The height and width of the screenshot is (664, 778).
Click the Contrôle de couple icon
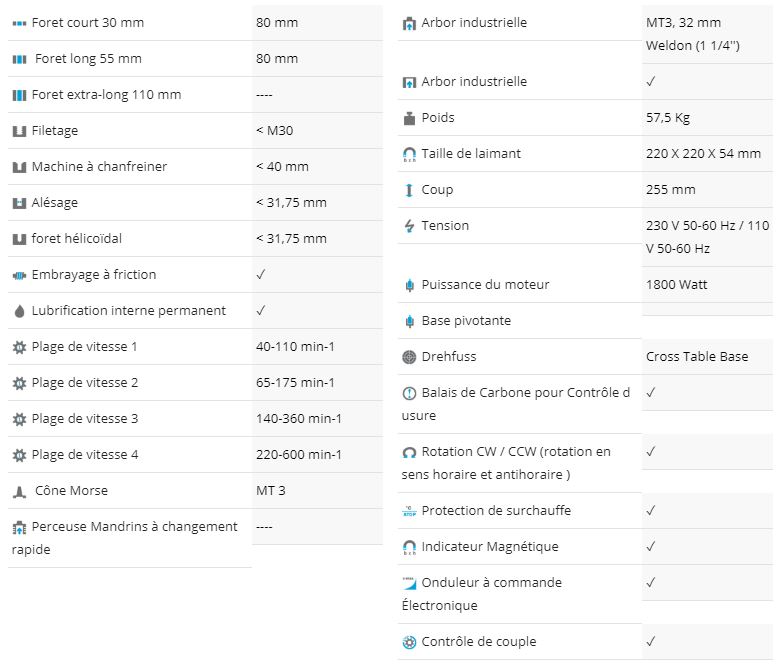tap(409, 642)
